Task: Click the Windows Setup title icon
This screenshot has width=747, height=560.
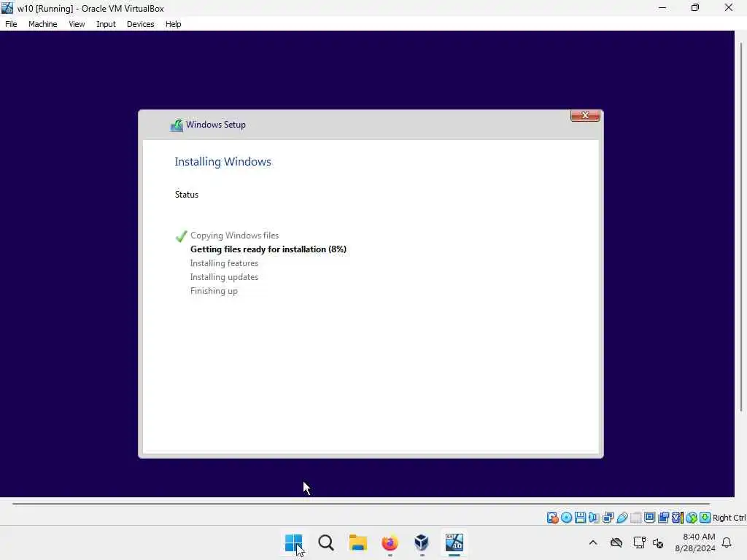Action: [x=177, y=125]
